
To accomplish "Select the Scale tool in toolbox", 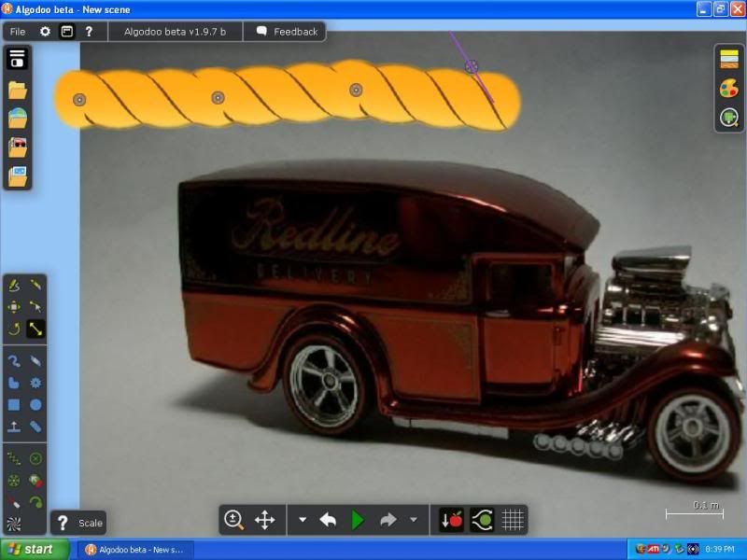I will point(35,329).
